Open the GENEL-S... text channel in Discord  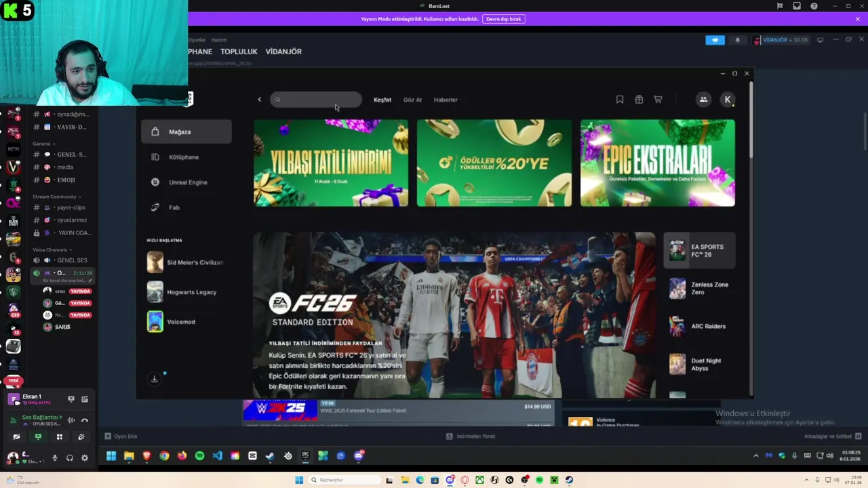point(63,155)
